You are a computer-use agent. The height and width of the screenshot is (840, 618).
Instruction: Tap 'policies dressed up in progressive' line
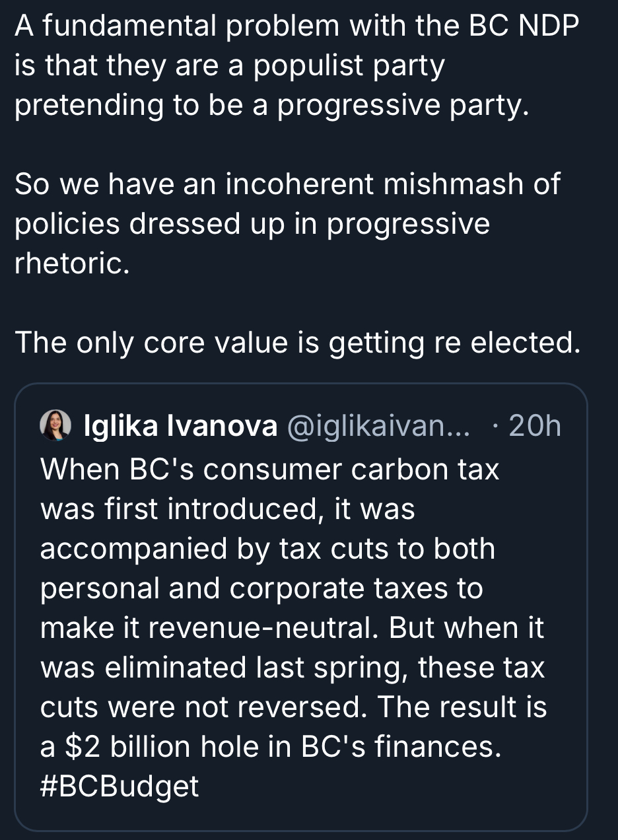pyautogui.click(x=252, y=224)
